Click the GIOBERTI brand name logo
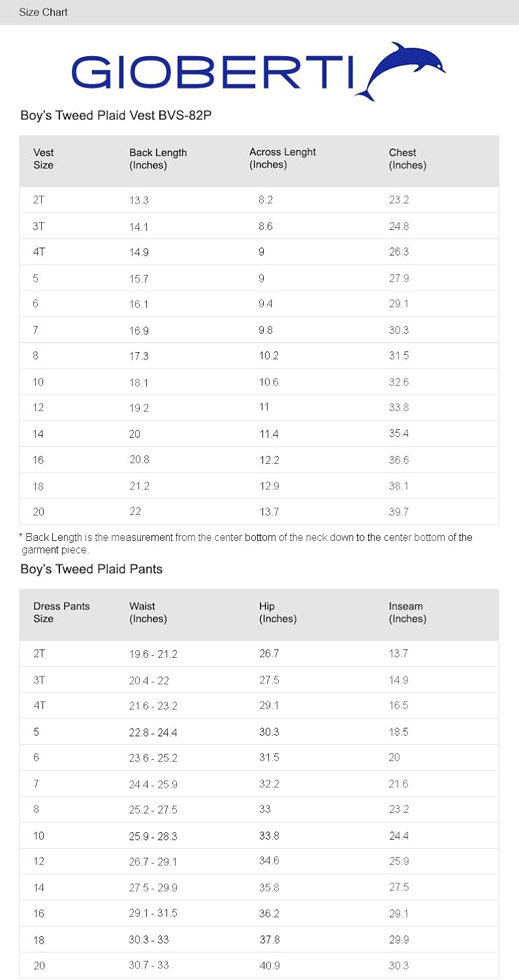This screenshot has height=980, width=519. tap(212, 73)
